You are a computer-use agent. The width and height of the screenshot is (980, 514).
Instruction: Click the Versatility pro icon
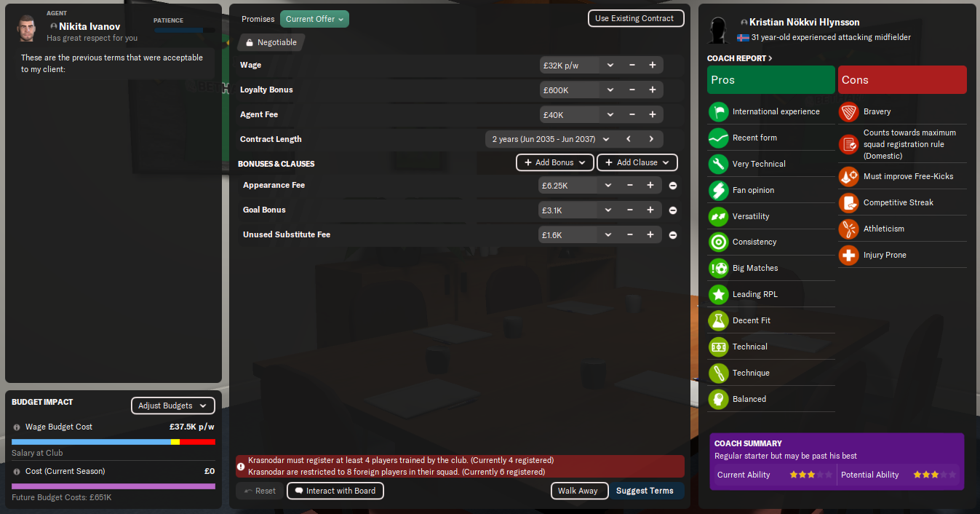tap(719, 216)
